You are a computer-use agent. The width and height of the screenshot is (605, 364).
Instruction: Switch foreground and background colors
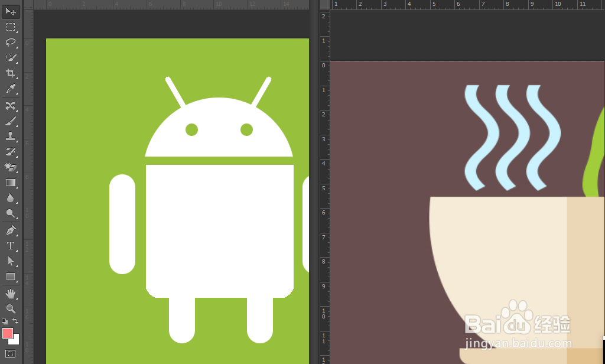pos(15,321)
